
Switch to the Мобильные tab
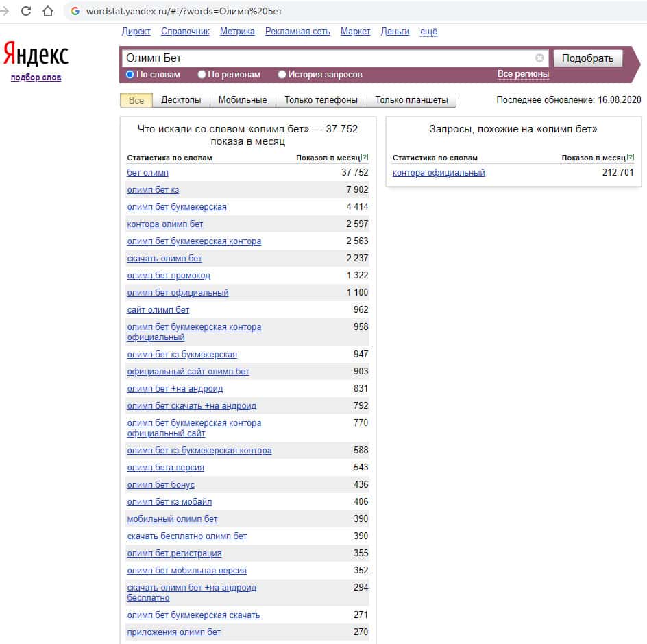pos(243,100)
